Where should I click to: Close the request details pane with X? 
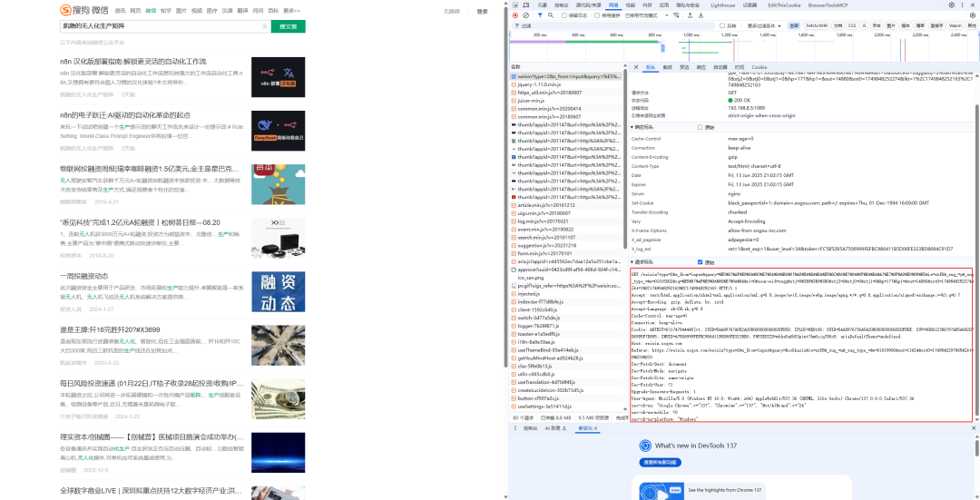tap(635, 67)
